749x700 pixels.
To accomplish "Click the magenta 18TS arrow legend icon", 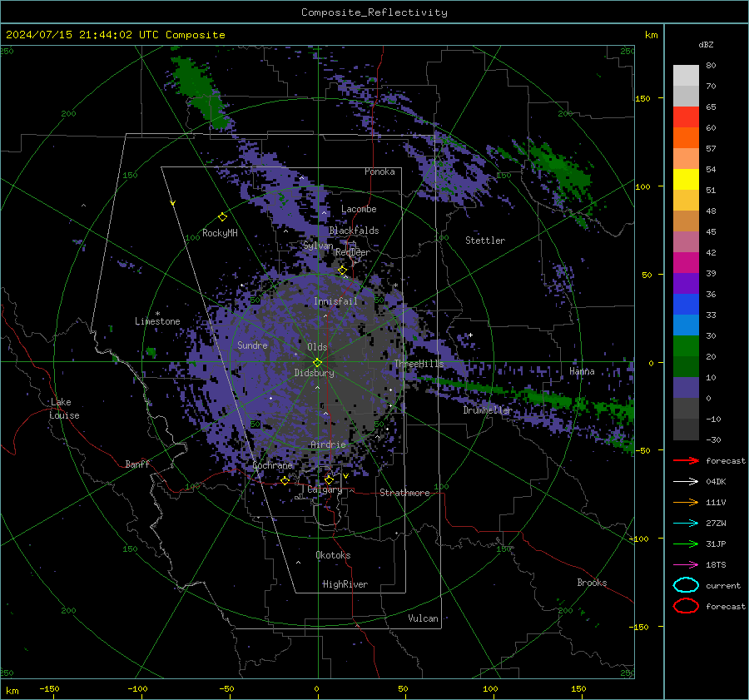I will pos(686,565).
